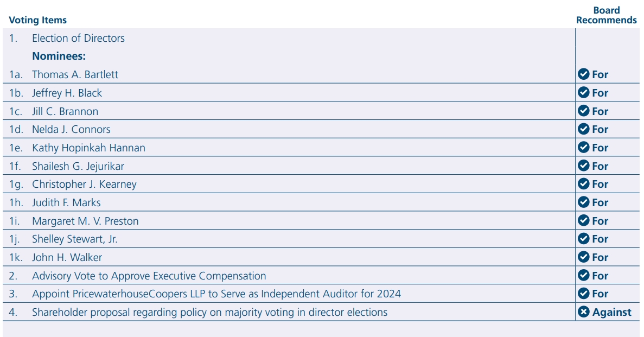
Task: Click the checkmark icon for Executive Compensation vote
Action: [x=584, y=276]
